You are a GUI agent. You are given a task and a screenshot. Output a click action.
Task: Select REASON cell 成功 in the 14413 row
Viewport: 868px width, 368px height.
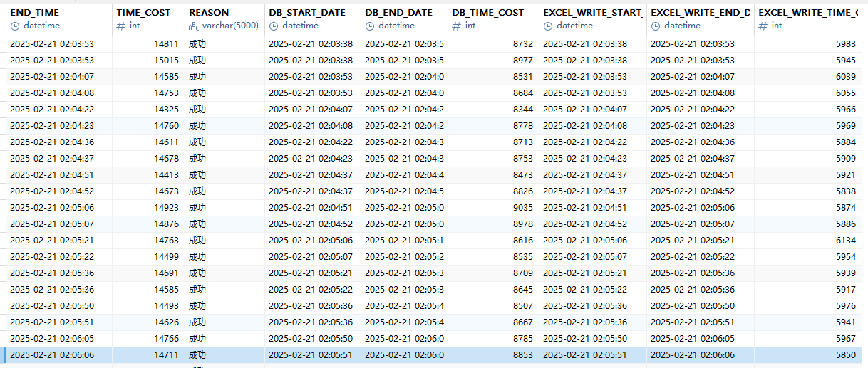pos(224,175)
